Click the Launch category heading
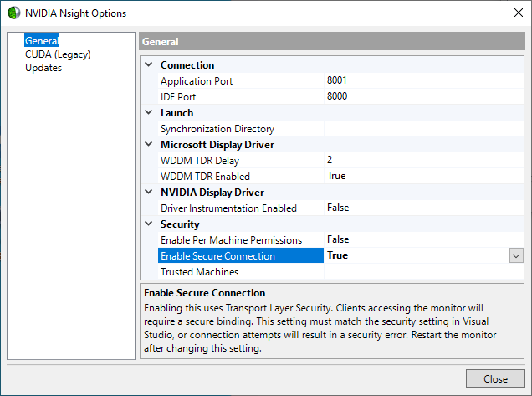The width and height of the screenshot is (532, 396). [176, 113]
